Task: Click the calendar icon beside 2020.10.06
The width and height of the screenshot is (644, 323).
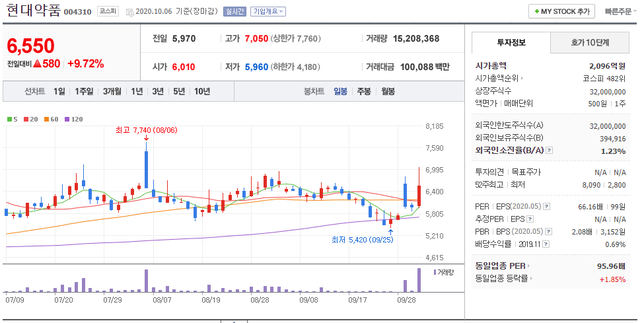Action: 129,12
